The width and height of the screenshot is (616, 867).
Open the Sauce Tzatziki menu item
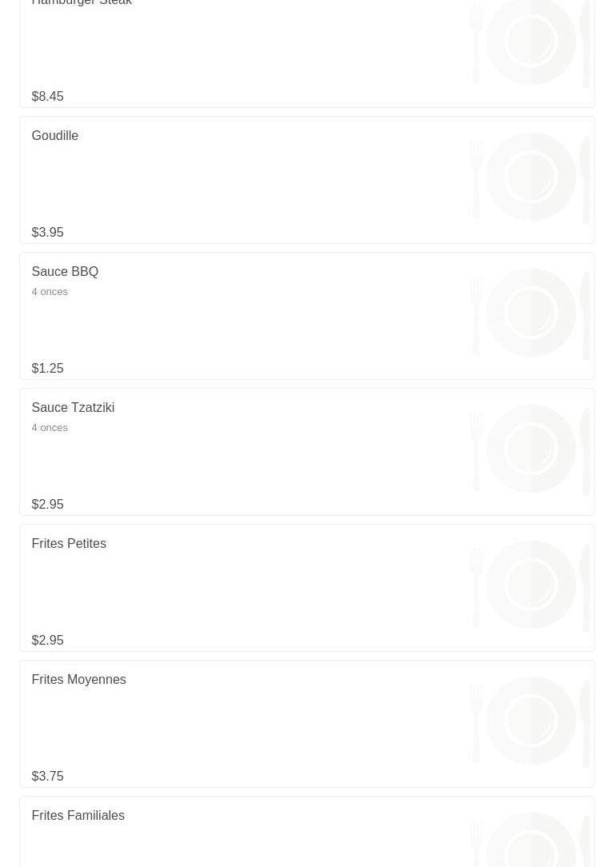pos(73,408)
